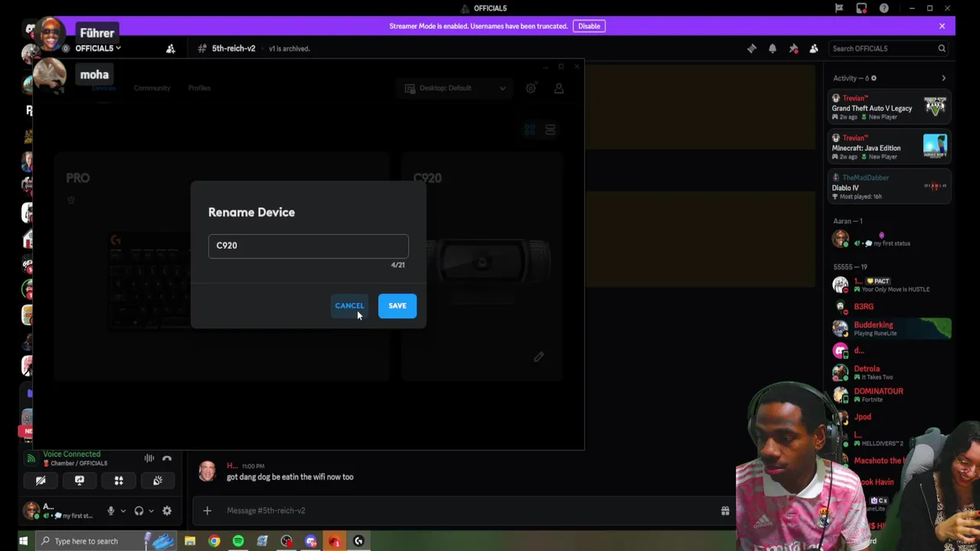This screenshot has height=551, width=980.
Task: Open Discord user settings gear
Action: pos(167,510)
